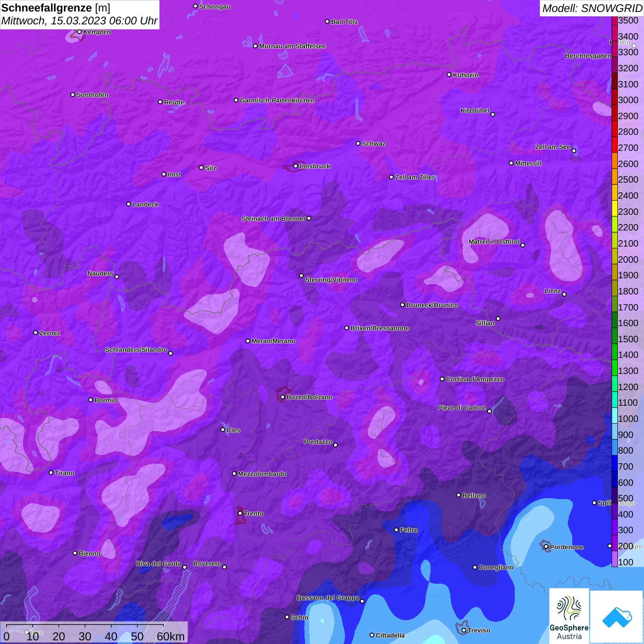Click the Lienz location dot
Viewport: 644px width, 644px height.
pos(564,294)
